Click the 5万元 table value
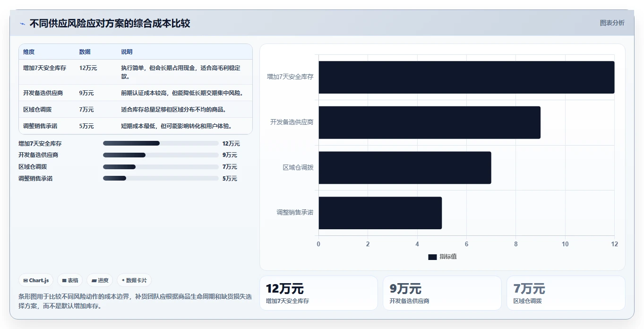The image size is (644, 329). click(x=86, y=126)
